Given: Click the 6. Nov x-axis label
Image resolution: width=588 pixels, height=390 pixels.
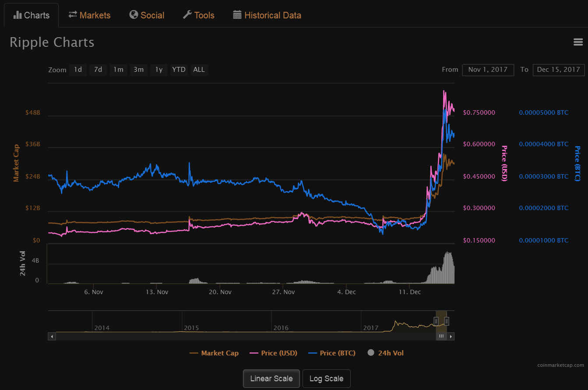Looking at the screenshot, I should point(94,292).
